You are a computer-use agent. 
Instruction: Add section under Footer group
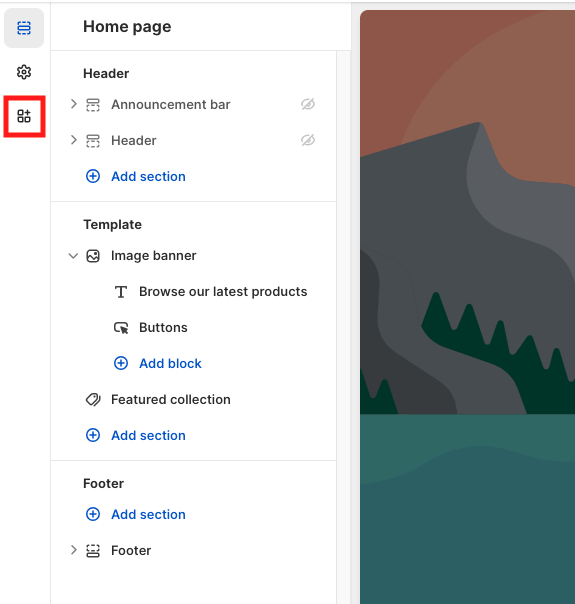coord(148,515)
